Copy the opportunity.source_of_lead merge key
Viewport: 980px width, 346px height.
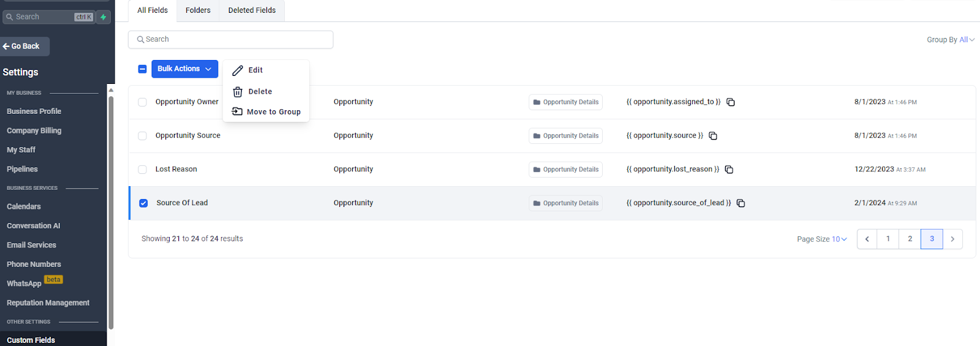741,203
